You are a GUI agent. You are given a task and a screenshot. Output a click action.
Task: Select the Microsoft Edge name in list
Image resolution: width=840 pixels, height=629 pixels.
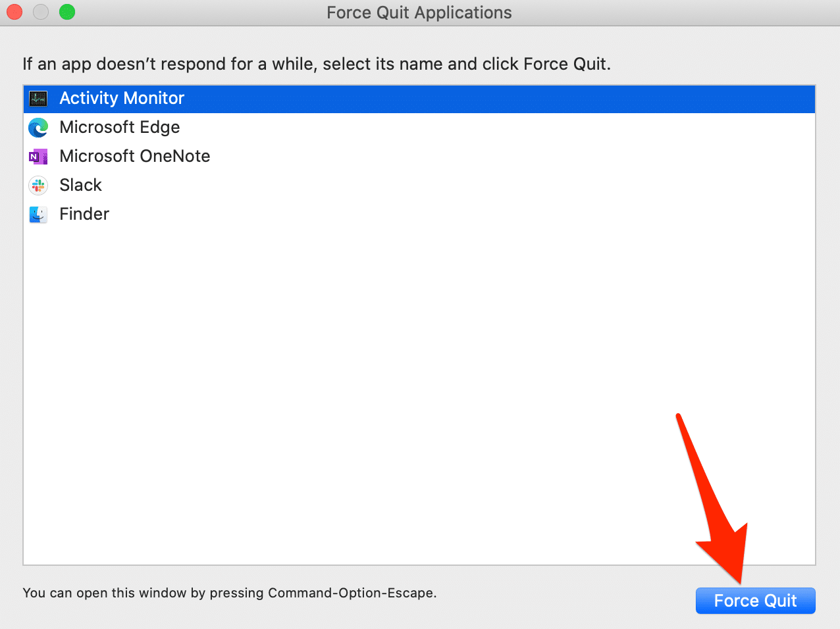pos(119,128)
